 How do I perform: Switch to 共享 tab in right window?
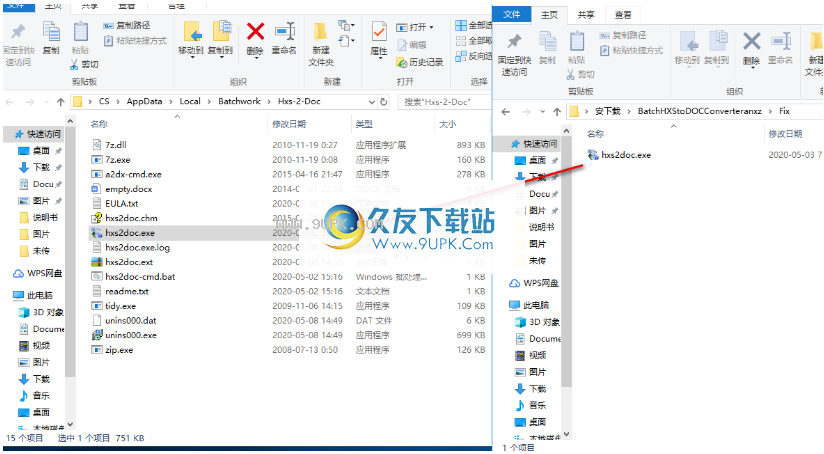coord(586,15)
